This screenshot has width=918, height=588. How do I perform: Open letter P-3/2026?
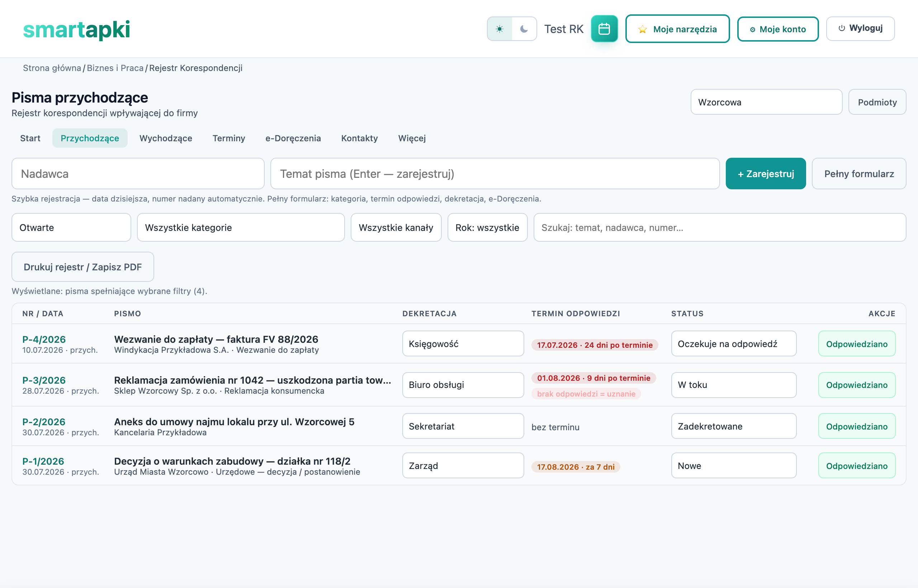pyautogui.click(x=44, y=380)
